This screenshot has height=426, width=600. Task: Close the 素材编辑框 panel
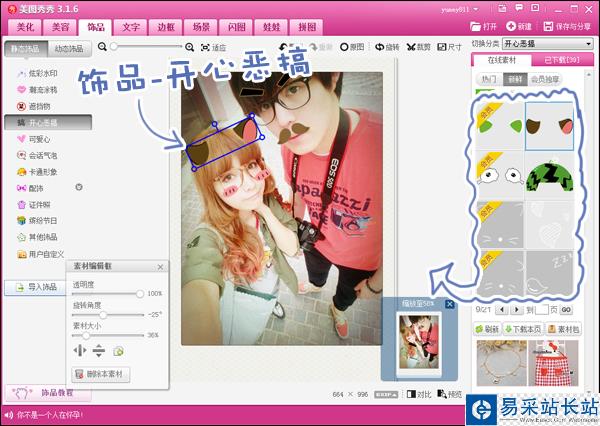coord(160,267)
